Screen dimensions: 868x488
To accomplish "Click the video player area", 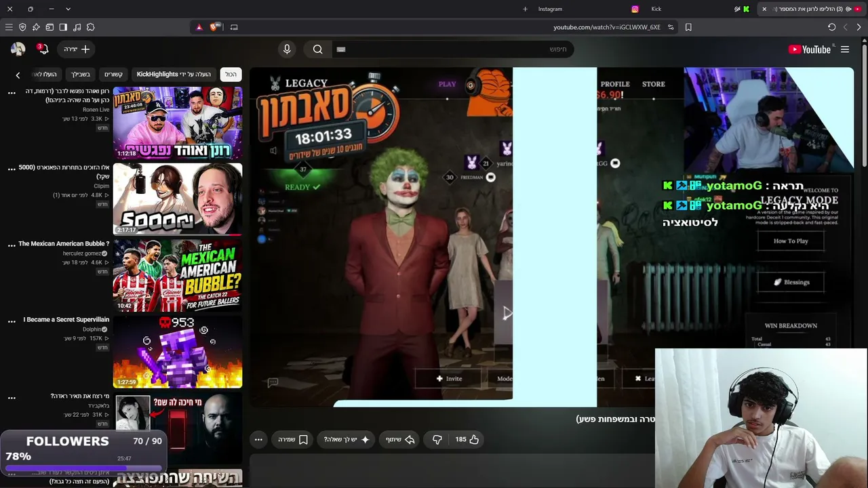I will click(x=551, y=237).
